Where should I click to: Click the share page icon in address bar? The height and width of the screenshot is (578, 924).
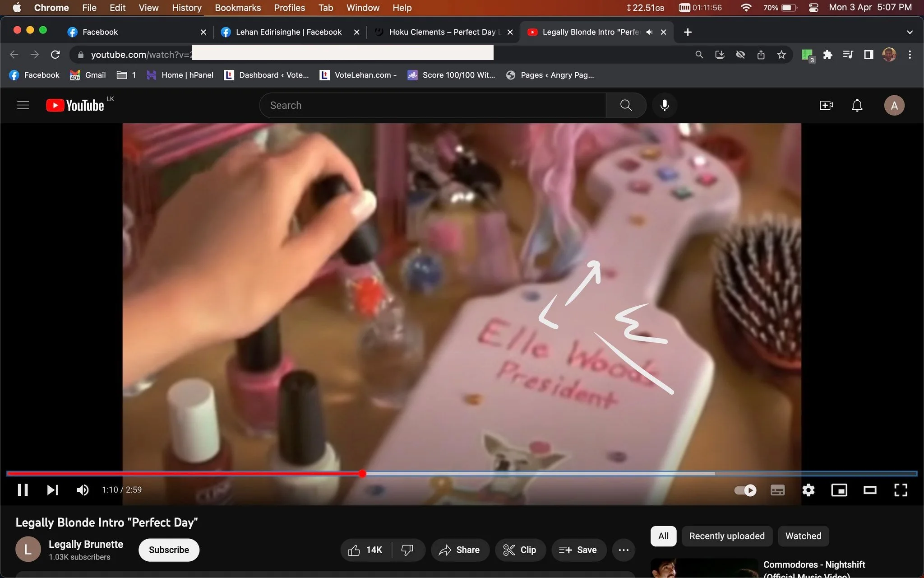(x=761, y=55)
